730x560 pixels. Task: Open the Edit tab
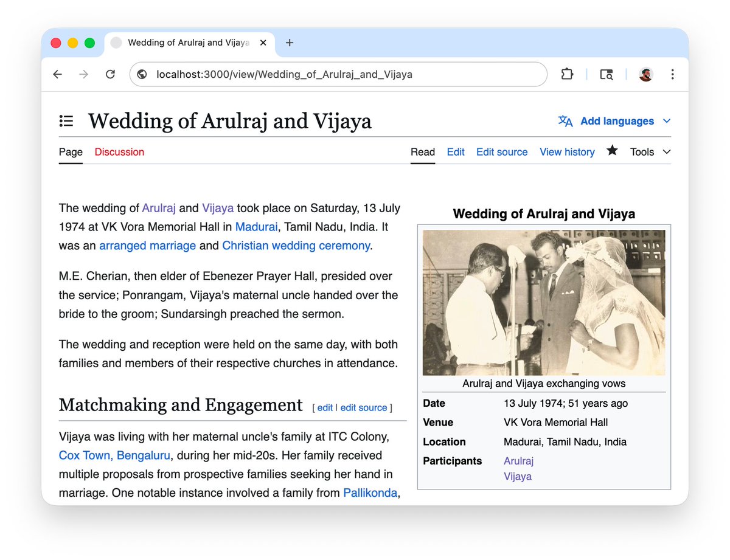[456, 152]
